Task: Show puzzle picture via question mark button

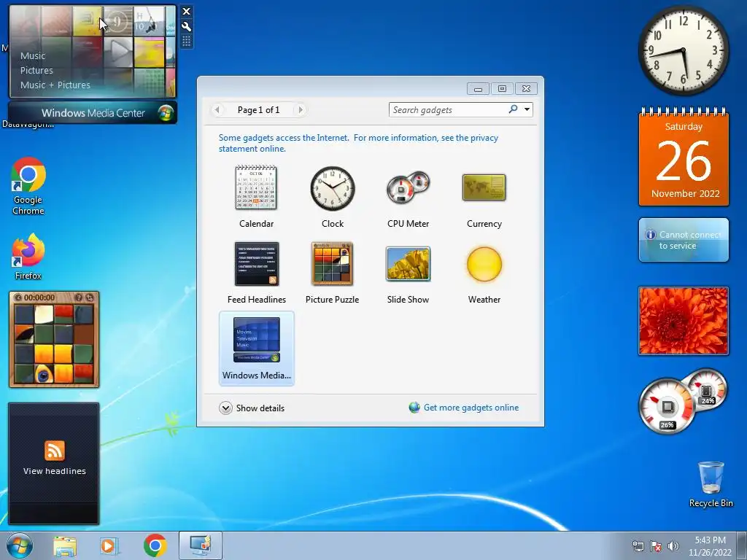Action: [79, 297]
